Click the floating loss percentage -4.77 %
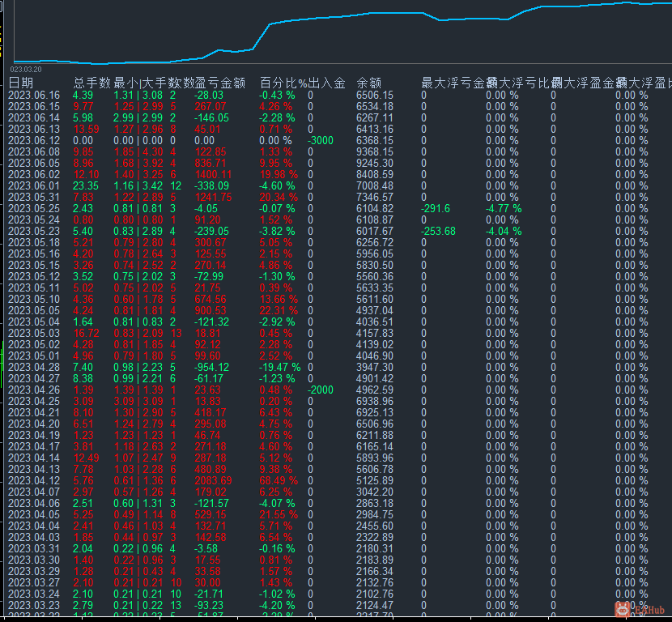The image size is (672, 622). coord(504,208)
